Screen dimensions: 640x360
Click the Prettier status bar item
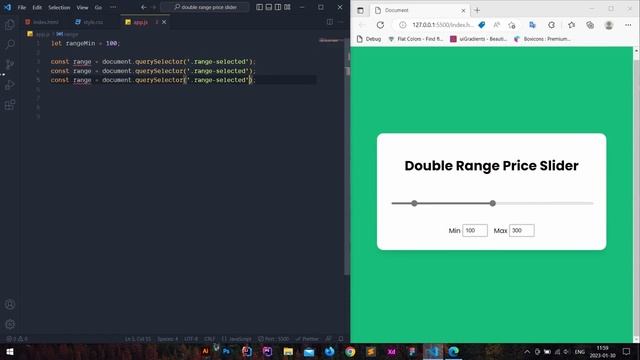click(307, 339)
